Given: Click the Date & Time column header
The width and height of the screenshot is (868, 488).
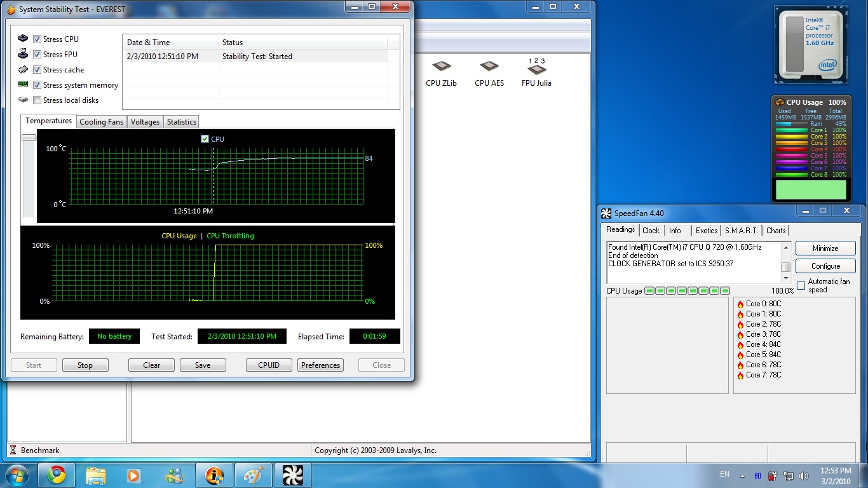Looking at the screenshot, I should (x=170, y=43).
